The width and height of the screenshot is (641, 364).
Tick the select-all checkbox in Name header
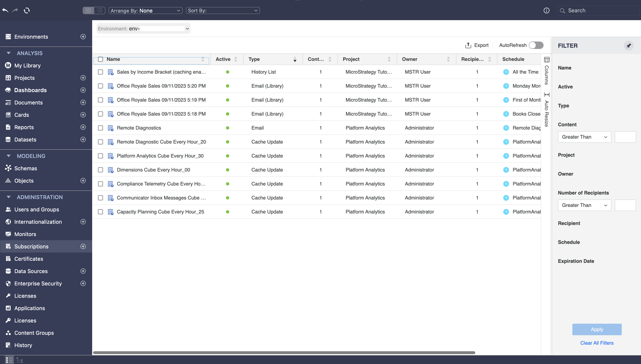click(x=101, y=59)
